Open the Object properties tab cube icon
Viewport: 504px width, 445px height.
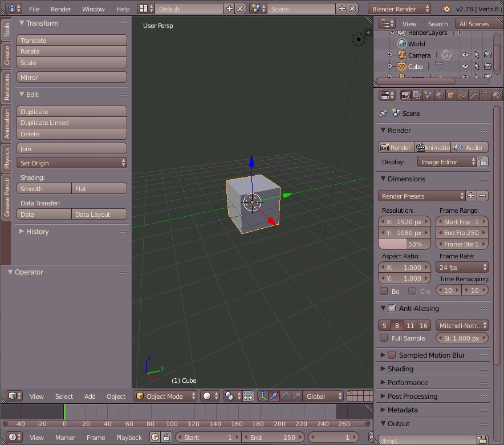pos(451,95)
